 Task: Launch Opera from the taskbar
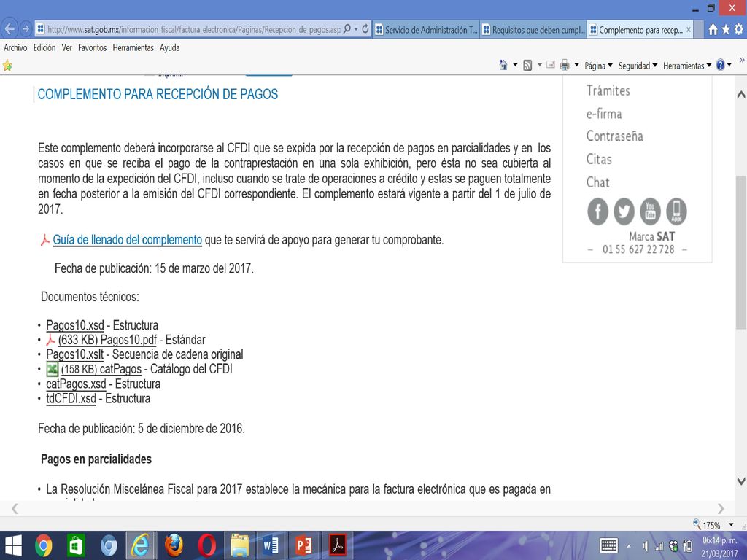(206, 545)
